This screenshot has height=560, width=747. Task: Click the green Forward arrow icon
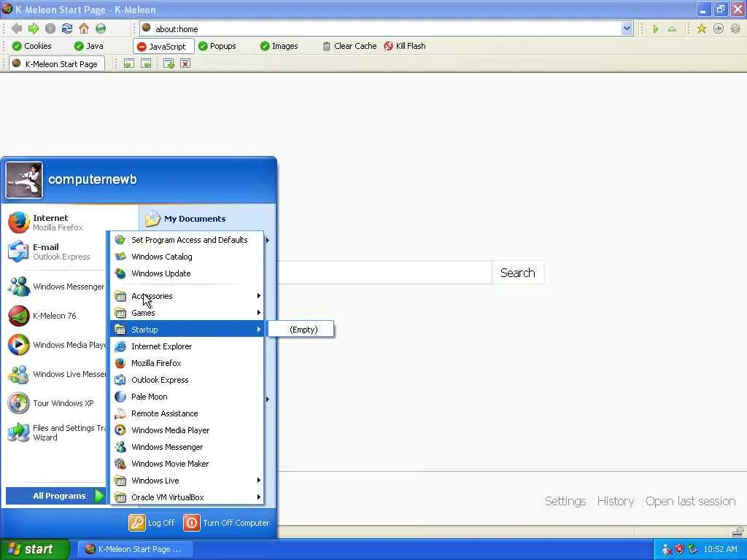pos(34,28)
